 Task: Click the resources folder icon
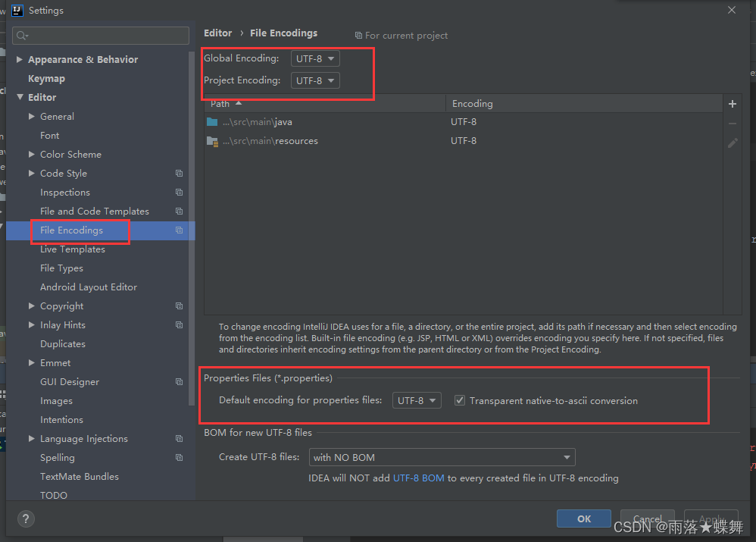pos(212,141)
